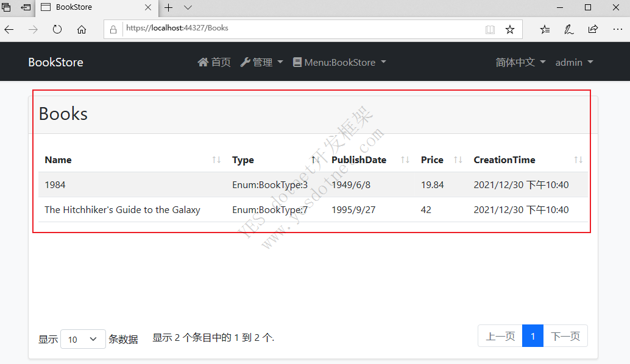Open the admin user dropdown
This screenshot has height=364, width=630.
coord(574,62)
